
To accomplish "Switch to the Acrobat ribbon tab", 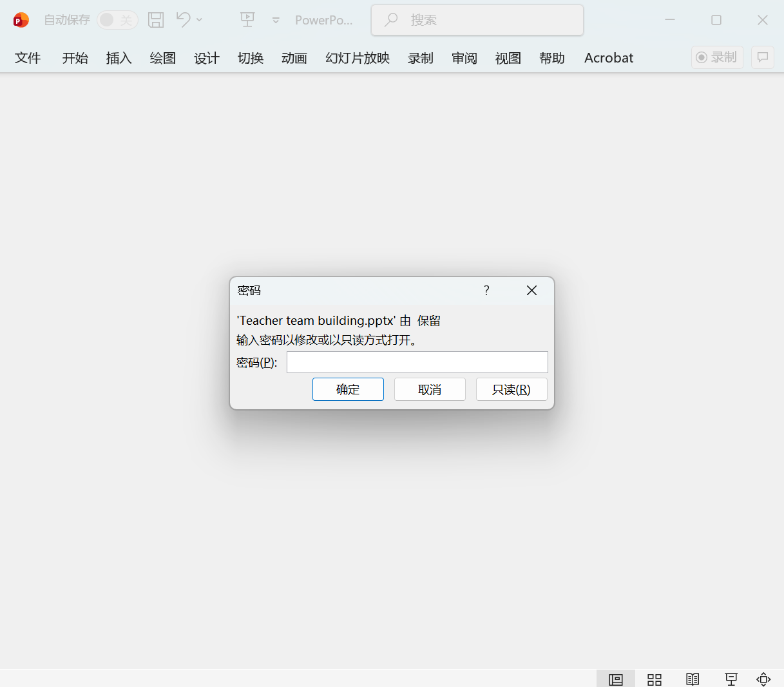I will coord(608,57).
